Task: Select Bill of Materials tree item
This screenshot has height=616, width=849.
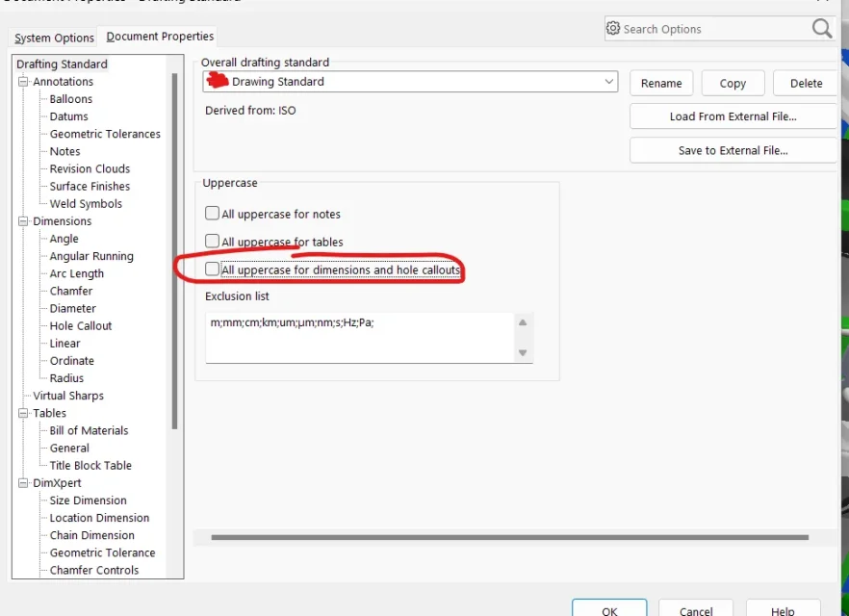Action: (x=89, y=431)
